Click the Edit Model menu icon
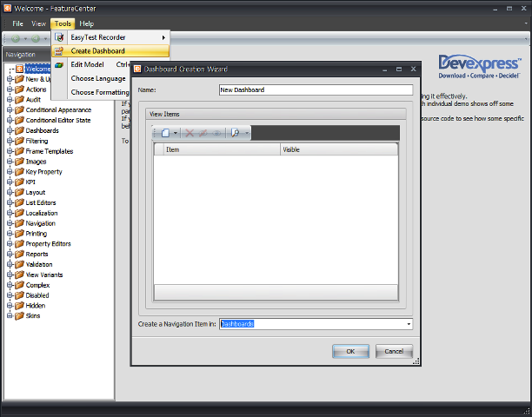This screenshot has height=417, width=532. (x=59, y=65)
